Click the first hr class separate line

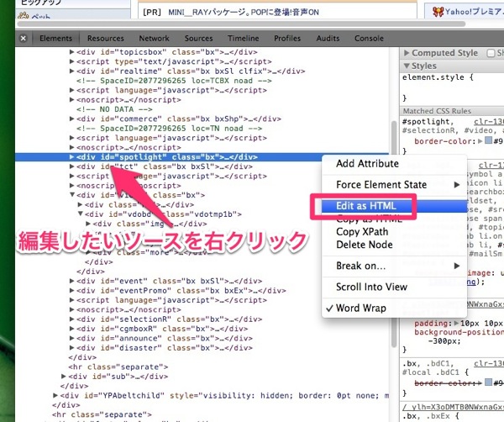tap(118, 367)
